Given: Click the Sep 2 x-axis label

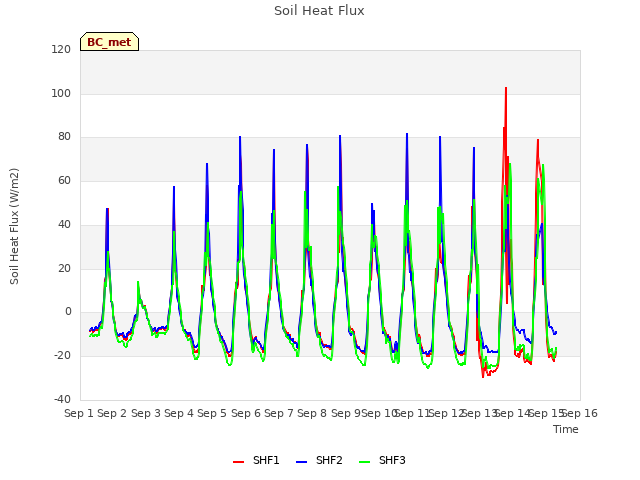Looking at the screenshot, I should point(112,413).
